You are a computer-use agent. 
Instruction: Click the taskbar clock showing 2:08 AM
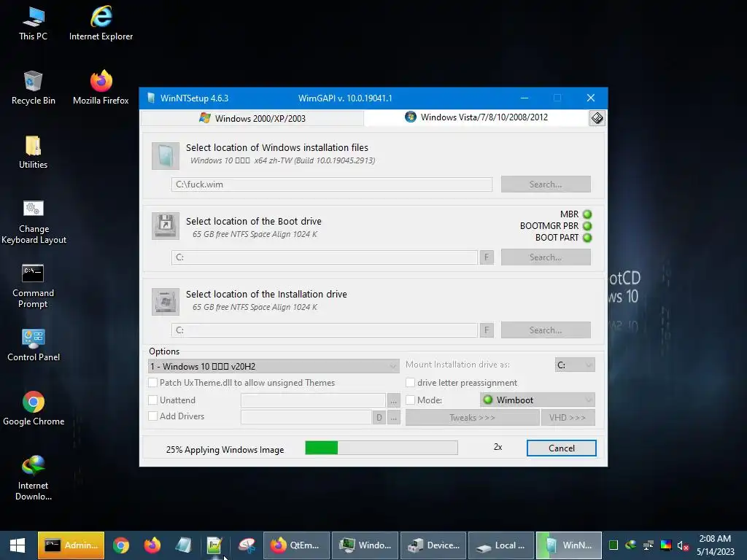(x=715, y=545)
